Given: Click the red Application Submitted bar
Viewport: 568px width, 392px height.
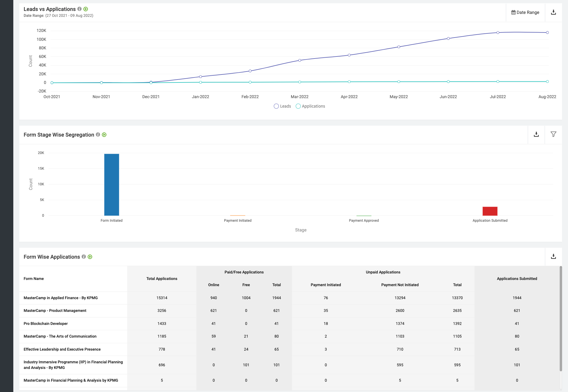Looking at the screenshot, I should [x=490, y=211].
